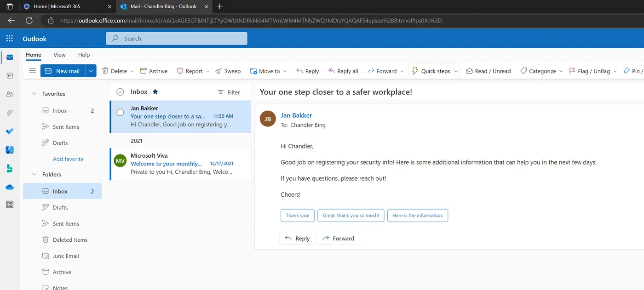
Task: Click the Pin toolbar item
Action: (633, 71)
